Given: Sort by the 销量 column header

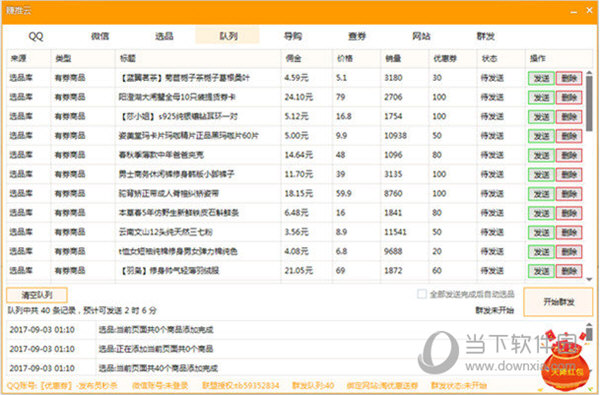Looking at the screenshot, I should coord(393,59).
